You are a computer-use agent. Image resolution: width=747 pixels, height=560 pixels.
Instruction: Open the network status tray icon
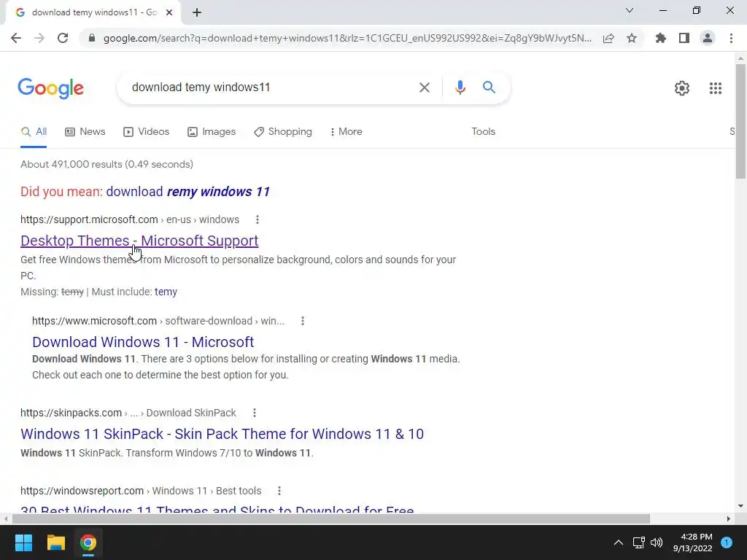point(638,542)
